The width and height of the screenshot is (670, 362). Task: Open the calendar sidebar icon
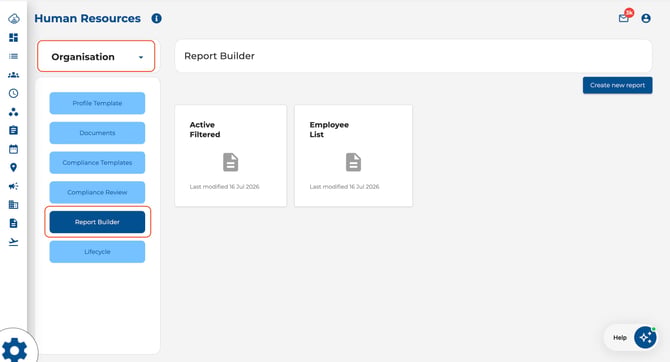(14, 149)
